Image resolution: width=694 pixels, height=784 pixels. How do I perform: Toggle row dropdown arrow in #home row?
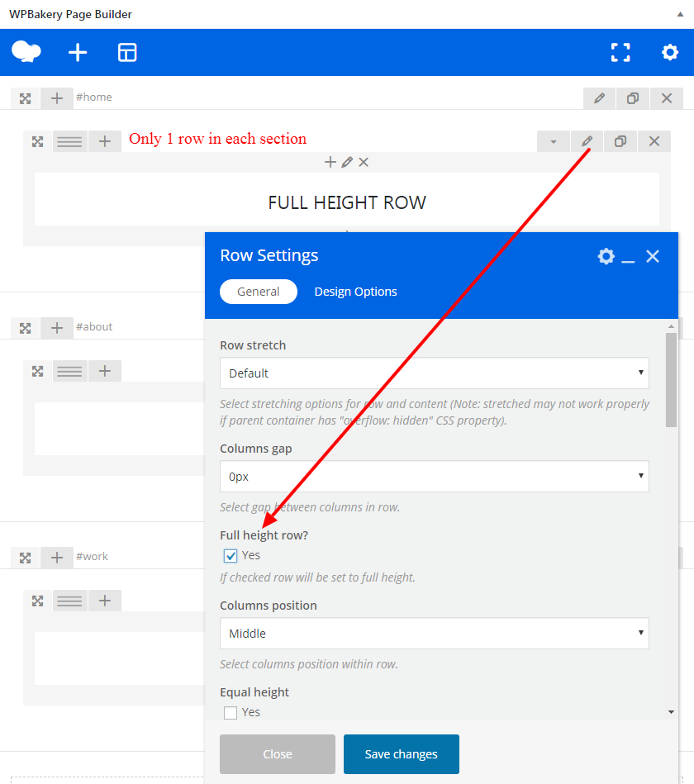[553, 141]
